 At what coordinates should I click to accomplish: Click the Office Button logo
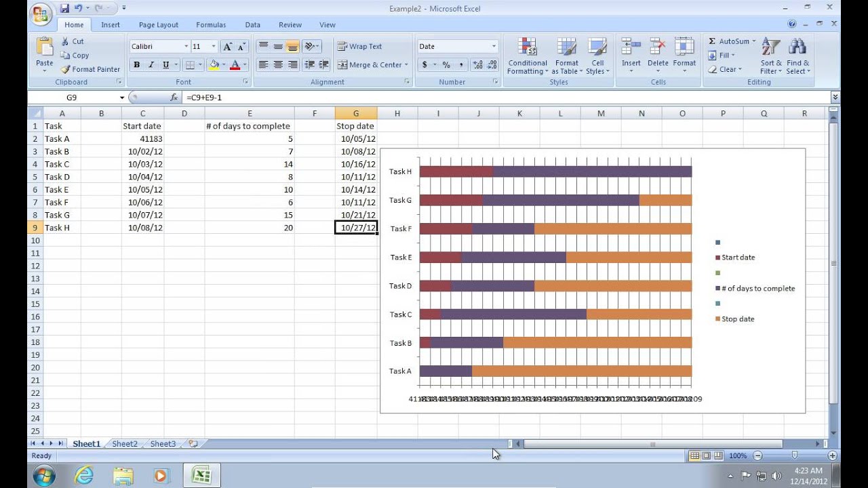click(x=41, y=14)
